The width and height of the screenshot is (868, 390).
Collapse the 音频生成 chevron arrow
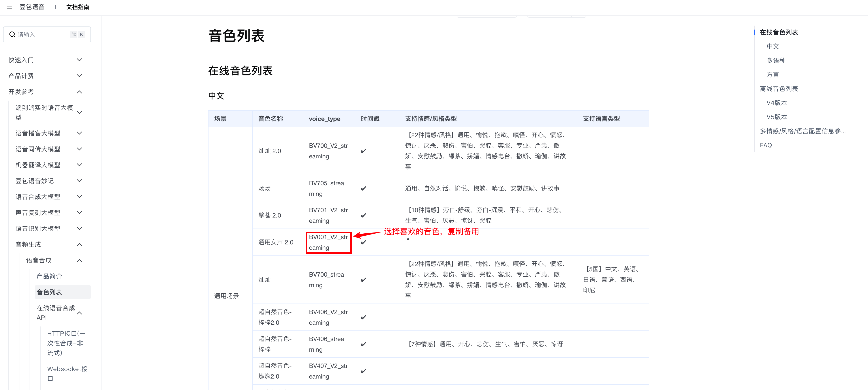(79, 244)
